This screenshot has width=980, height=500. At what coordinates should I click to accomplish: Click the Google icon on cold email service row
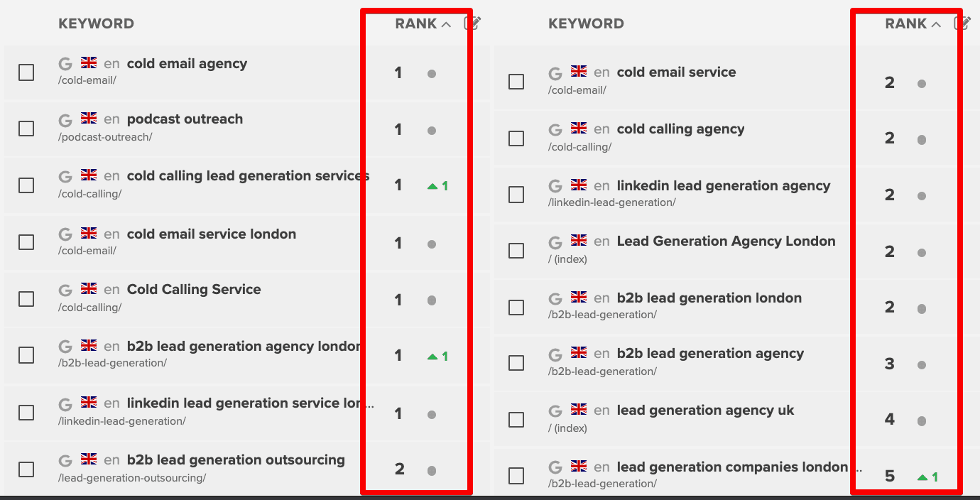555,72
